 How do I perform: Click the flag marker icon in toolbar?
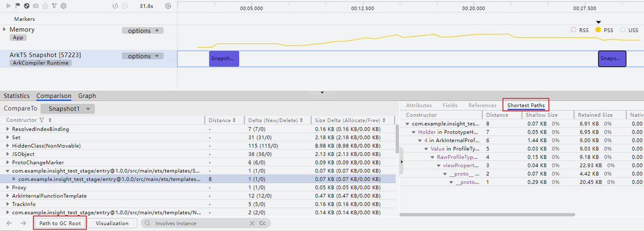click(x=18, y=6)
